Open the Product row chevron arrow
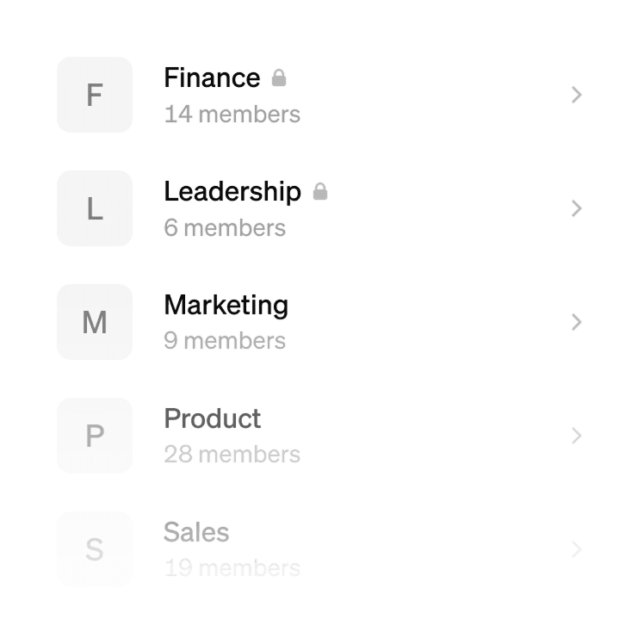This screenshot has width=644, height=644. tap(577, 436)
